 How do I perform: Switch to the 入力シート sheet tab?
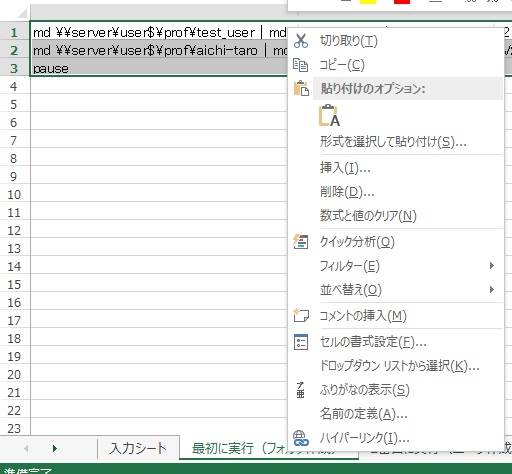[138, 448]
